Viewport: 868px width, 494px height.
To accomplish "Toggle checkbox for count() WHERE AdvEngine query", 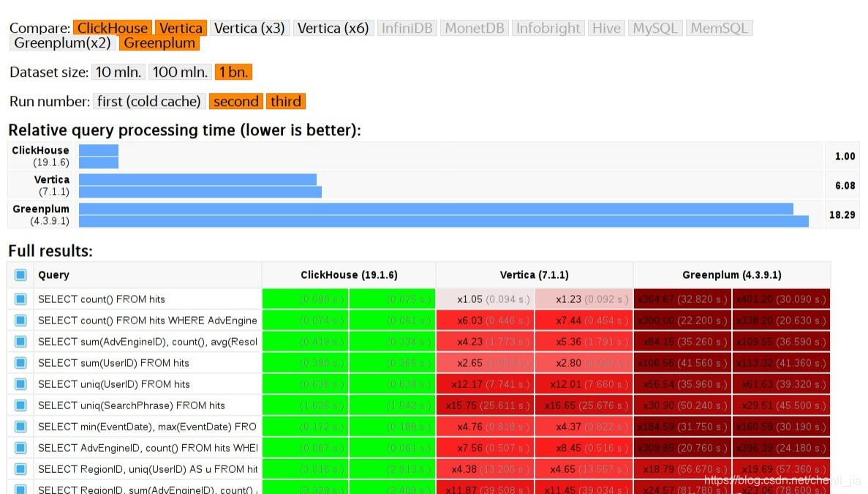I will tap(20, 320).
